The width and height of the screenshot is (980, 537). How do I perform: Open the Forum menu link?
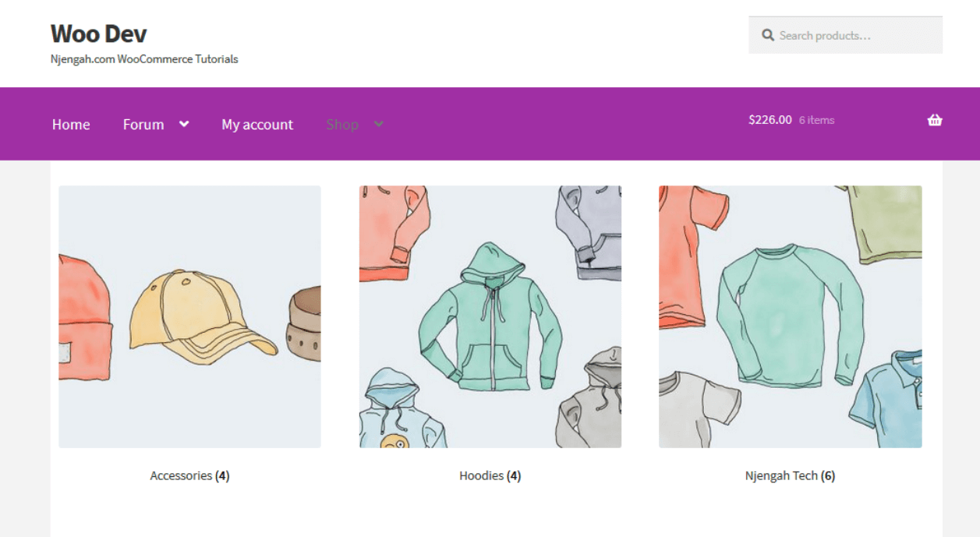[x=143, y=125]
